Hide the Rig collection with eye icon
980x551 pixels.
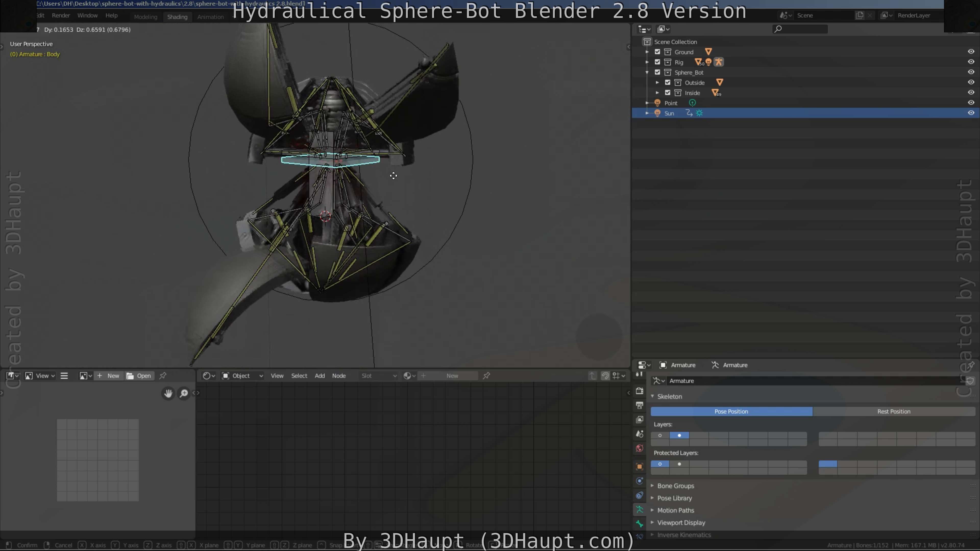[971, 61]
